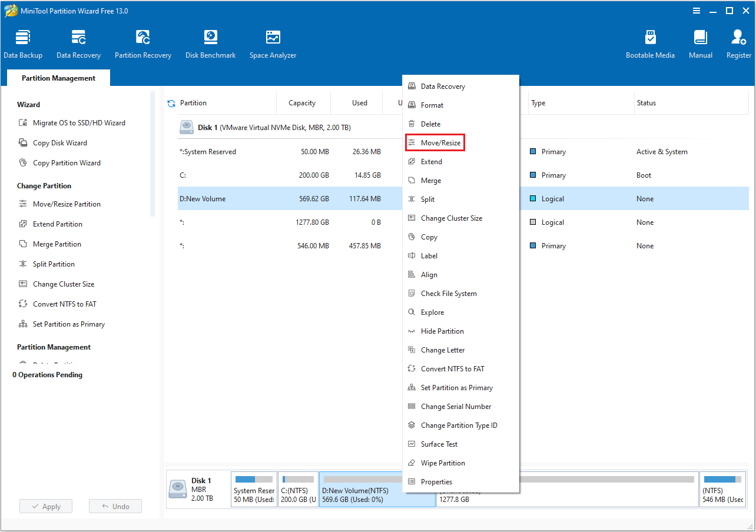Screen dimensions: 756x532
Task: Click the Type column header
Action: 581,103
